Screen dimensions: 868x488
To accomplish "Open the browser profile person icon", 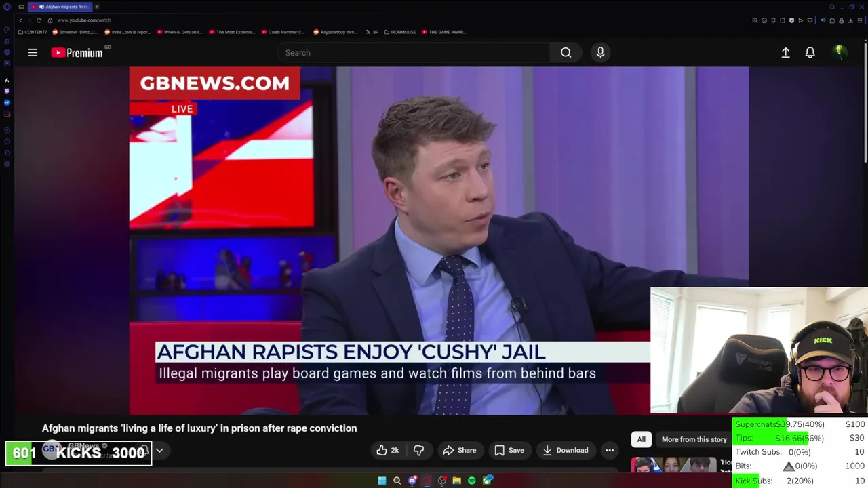I will tap(842, 20).
